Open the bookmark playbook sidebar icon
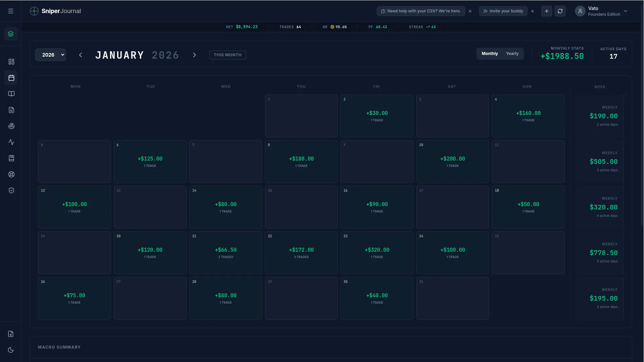 [x=11, y=158]
